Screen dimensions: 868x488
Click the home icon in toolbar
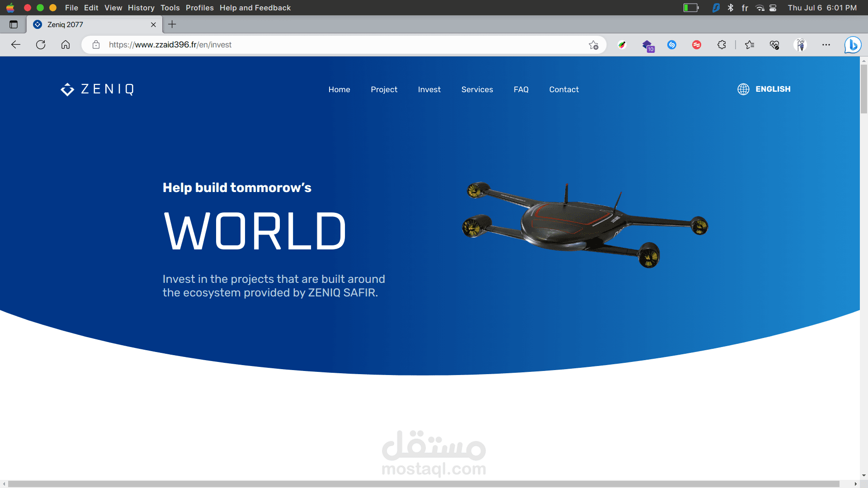coord(66,45)
